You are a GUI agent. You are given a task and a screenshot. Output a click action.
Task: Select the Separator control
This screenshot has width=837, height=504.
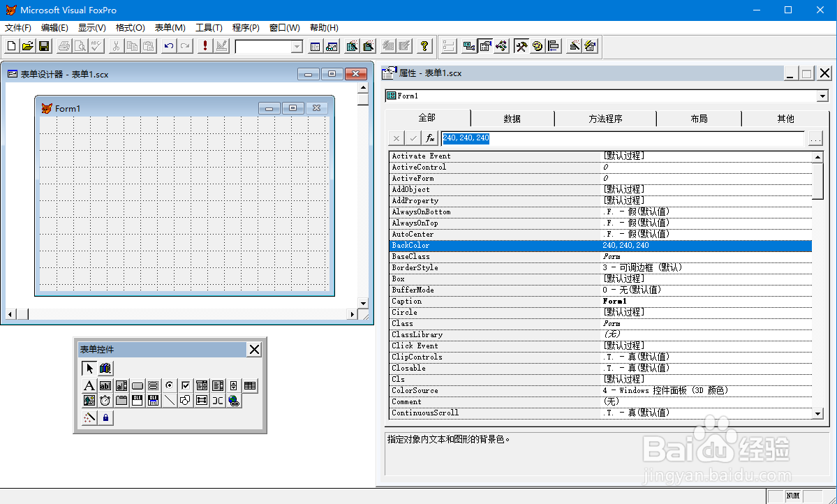[x=217, y=401]
